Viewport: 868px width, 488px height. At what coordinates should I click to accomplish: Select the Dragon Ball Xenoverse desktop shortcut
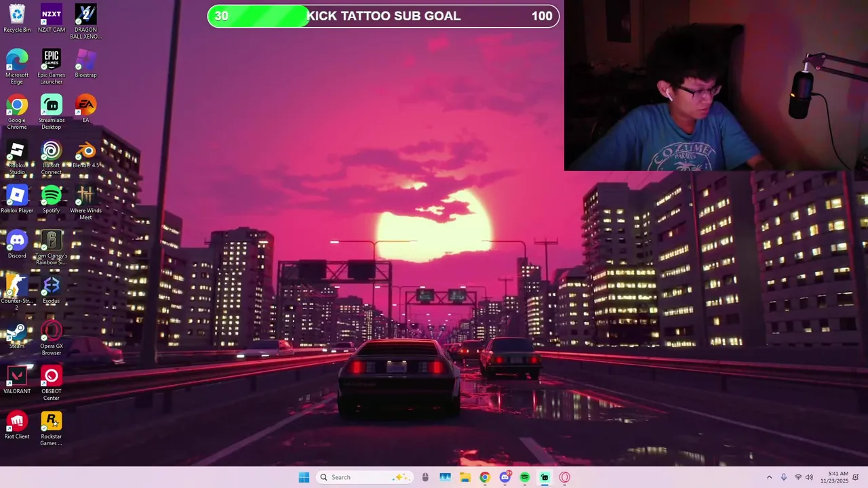tap(85, 22)
